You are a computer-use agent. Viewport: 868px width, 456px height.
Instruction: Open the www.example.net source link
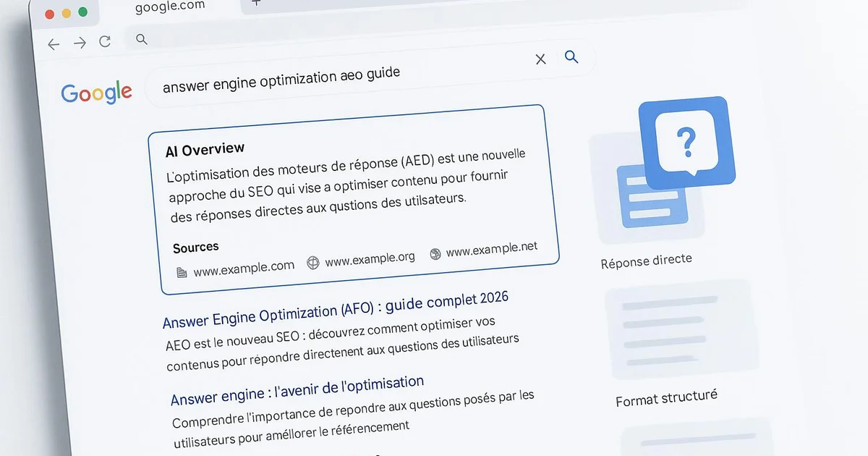pyautogui.click(x=492, y=249)
